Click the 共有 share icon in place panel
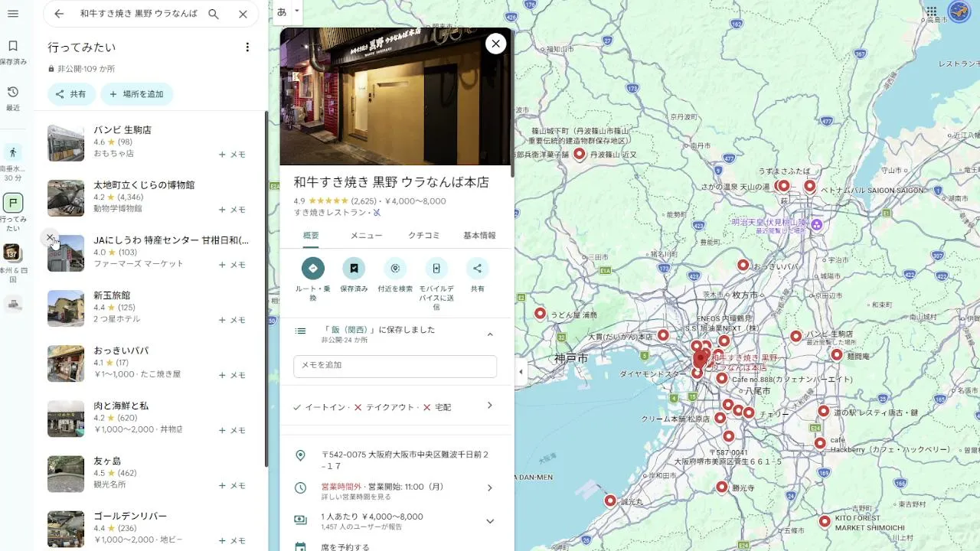Screen dimensions: 980x551 [477, 269]
